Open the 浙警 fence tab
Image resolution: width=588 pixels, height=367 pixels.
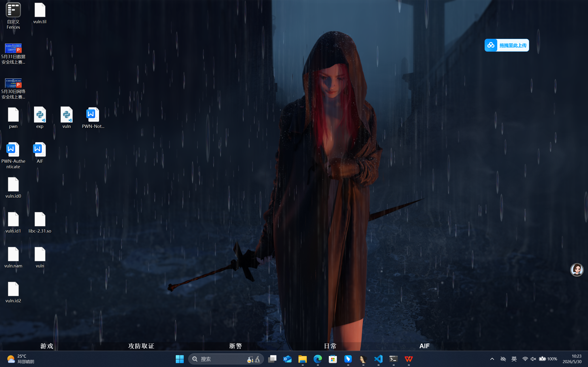236,346
